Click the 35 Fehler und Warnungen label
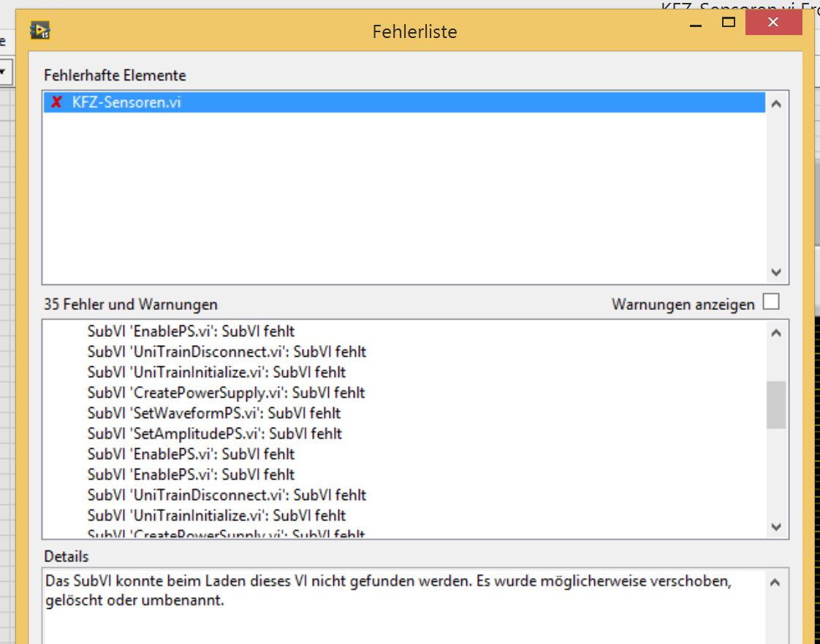Screen dimensions: 820x644 [131, 305]
